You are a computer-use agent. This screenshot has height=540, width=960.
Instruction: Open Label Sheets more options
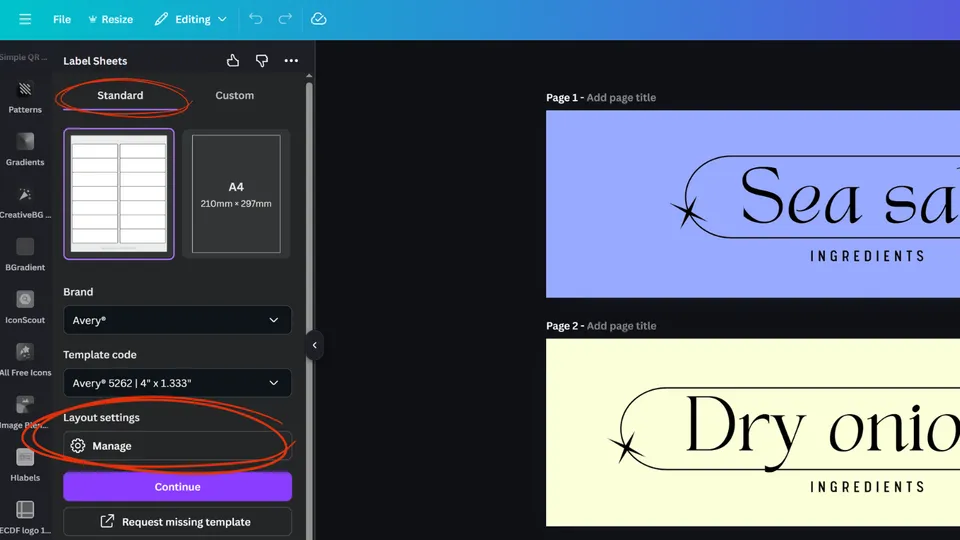pyautogui.click(x=291, y=61)
